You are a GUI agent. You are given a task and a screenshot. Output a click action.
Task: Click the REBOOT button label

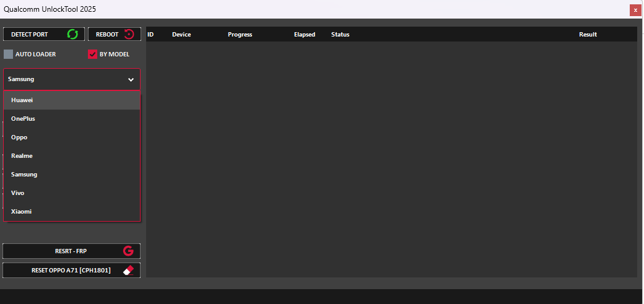click(107, 35)
